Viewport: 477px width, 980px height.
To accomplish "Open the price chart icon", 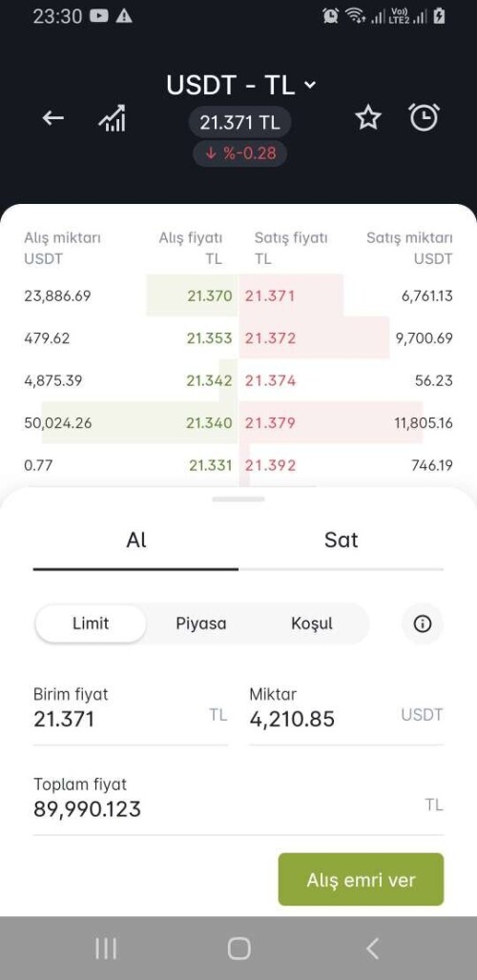I will coord(112,118).
